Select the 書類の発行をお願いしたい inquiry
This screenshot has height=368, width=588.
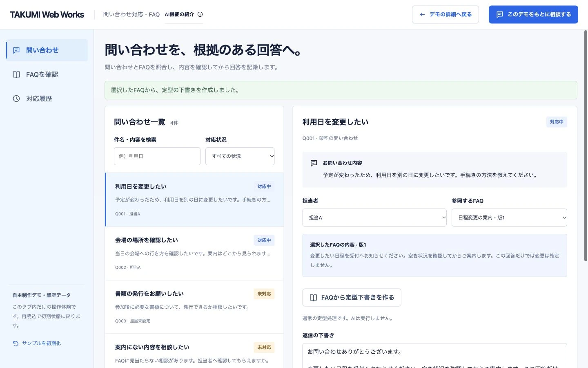click(194, 307)
